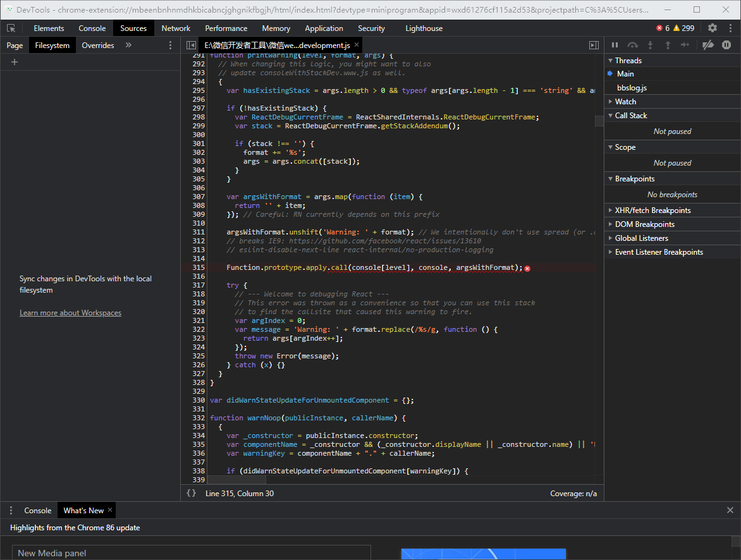Viewport: 741px width, 560px height.
Task: Expand the XHR/fetch Breakpoints section
Action: [652, 210]
